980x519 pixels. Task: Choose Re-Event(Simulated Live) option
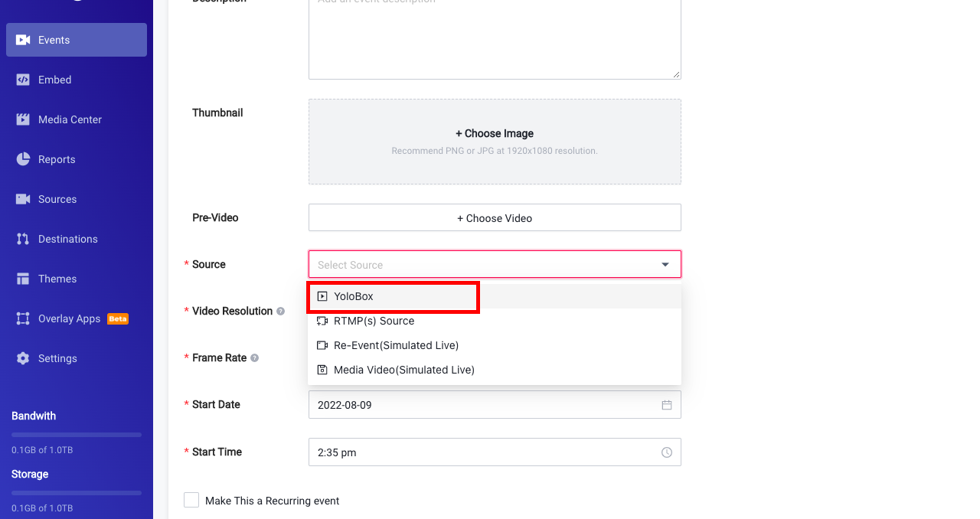click(396, 345)
